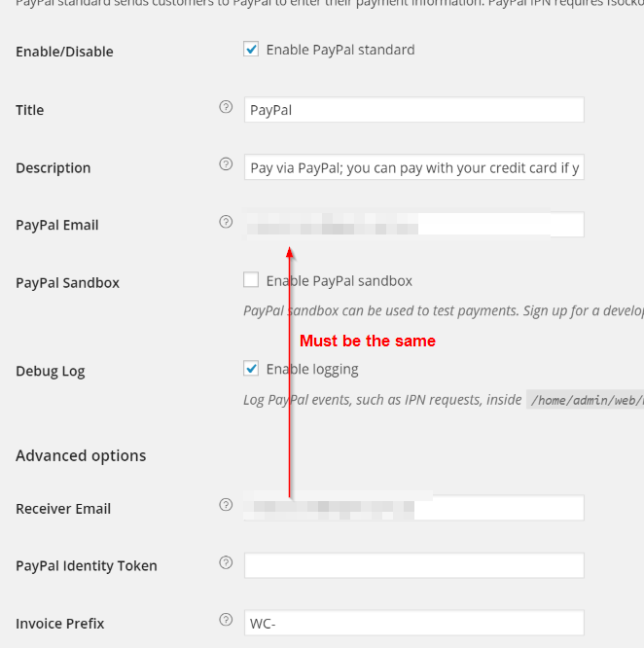Click the log file path starting /home/admin
Image resolution: width=644 pixels, height=648 pixels.
tap(585, 400)
